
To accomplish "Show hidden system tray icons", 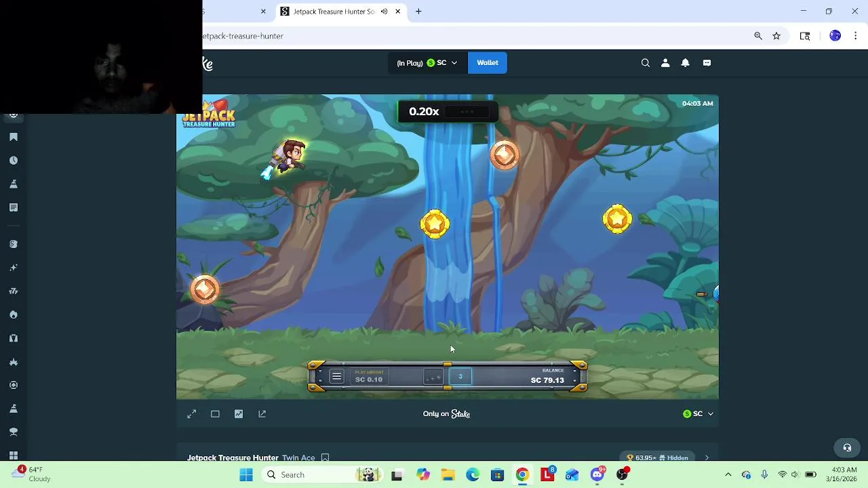I will tap(728, 474).
